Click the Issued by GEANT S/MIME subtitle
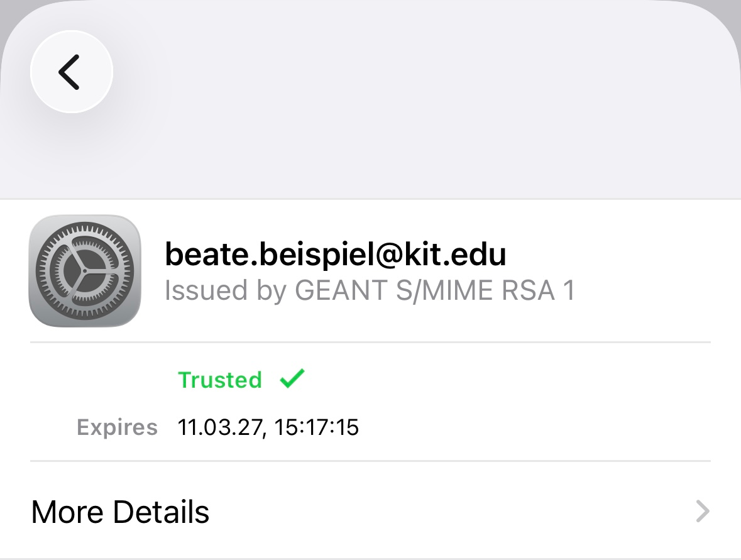This screenshot has width=741, height=560. click(x=370, y=291)
